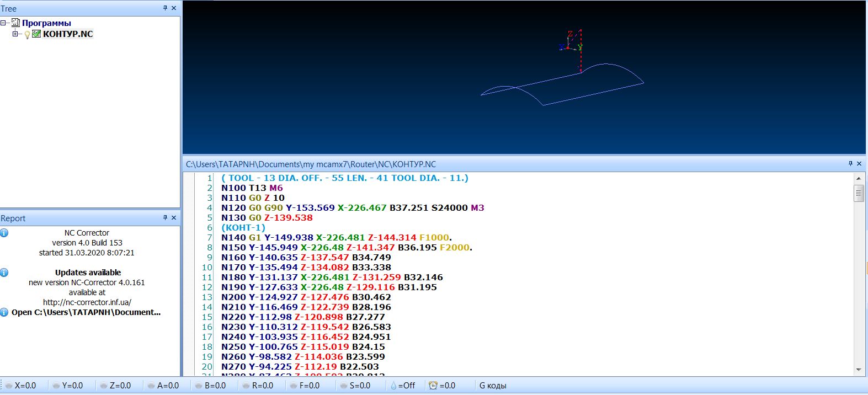The height and width of the screenshot is (395, 868).
Task: Click line 5 'N130 G0 Z-139.538'
Action: tap(267, 218)
